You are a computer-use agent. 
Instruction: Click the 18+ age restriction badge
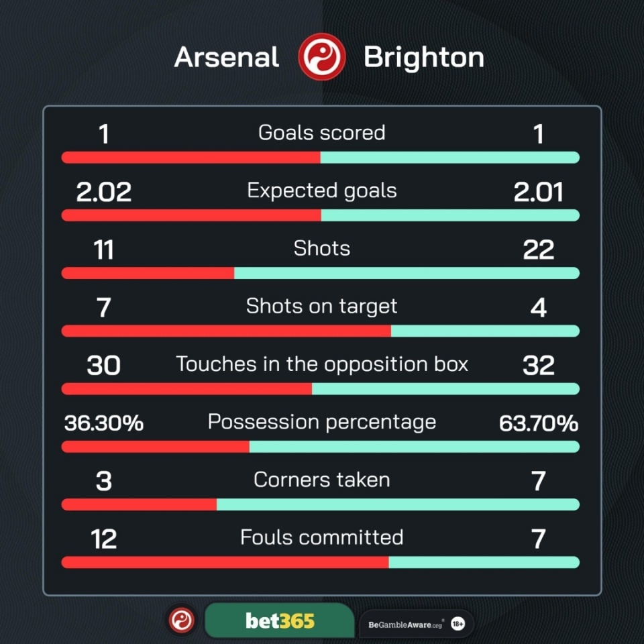[458, 625]
